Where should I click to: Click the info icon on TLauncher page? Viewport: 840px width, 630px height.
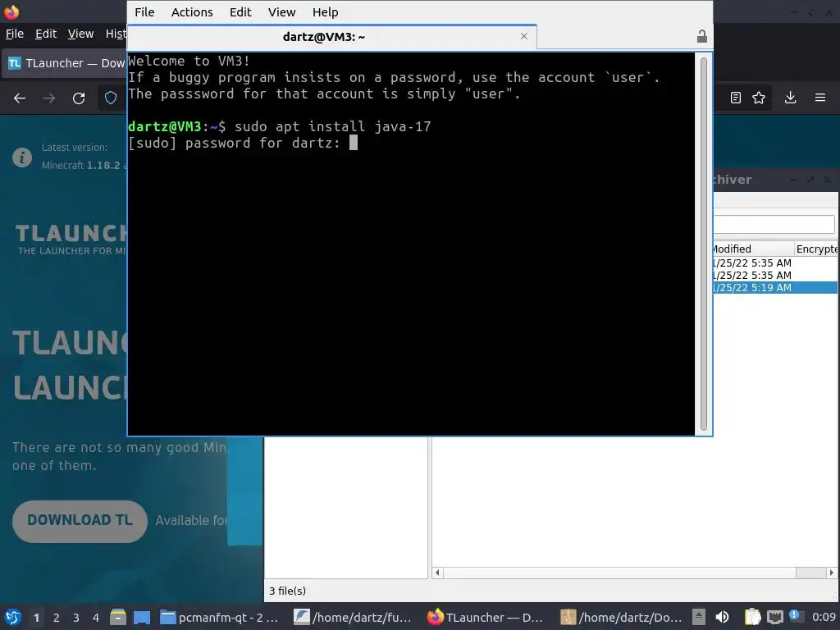[22, 157]
